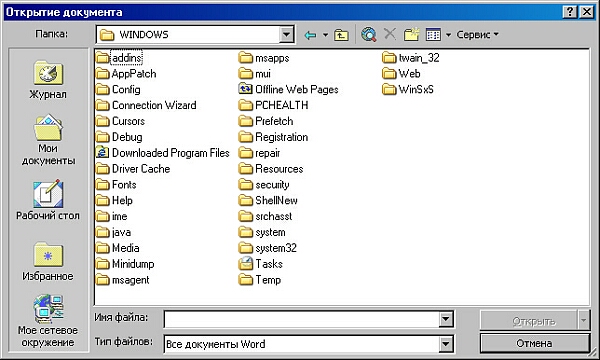
Task: Select the ShellNew folder
Action: point(268,200)
